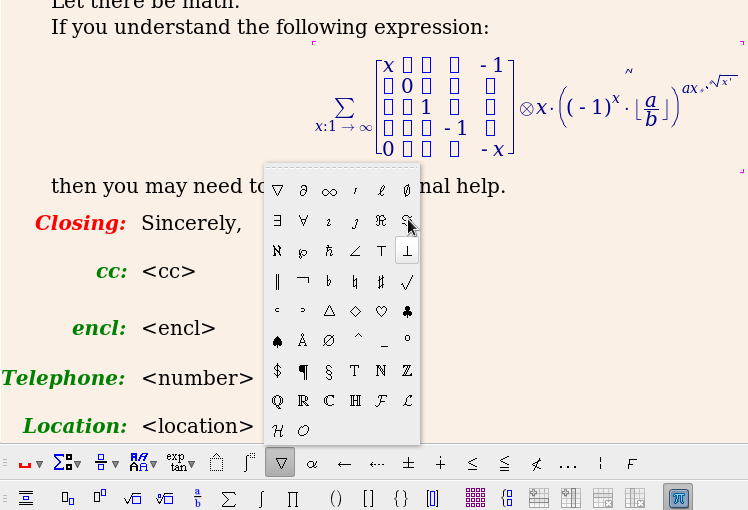Insert the partial derivative symbol
Image resolution: width=748 pixels, height=510 pixels.
coord(303,191)
